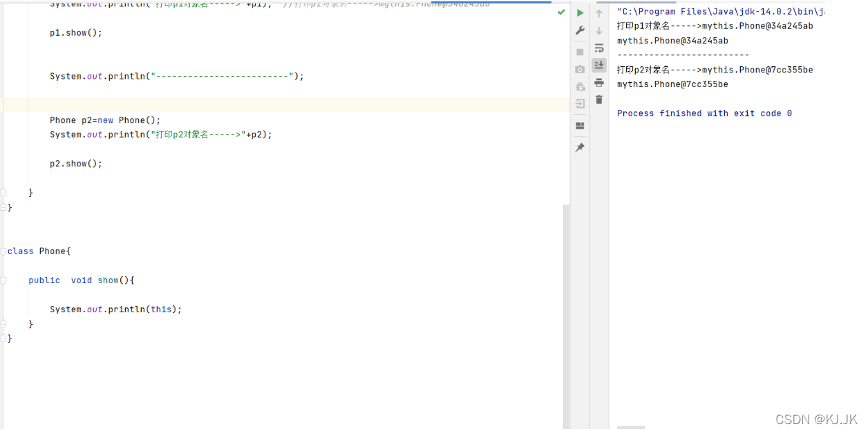868x431 pixels.
Task: Clear console output with the trash icon
Action: click(599, 100)
